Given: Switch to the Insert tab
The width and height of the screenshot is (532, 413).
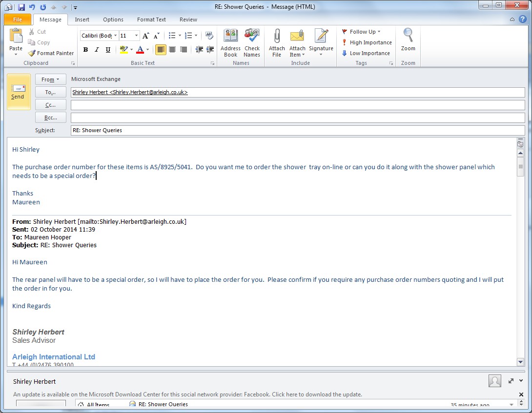Looking at the screenshot, I should click(82, 20).
